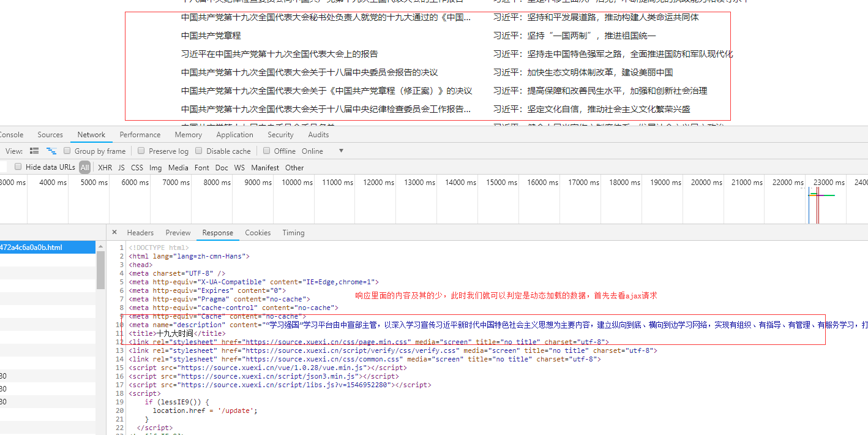Image resolution: width=868 pixels, height=435 pixels.
Task: Click the libs.js?v=1546952280 script line
Action: (280, 385)
